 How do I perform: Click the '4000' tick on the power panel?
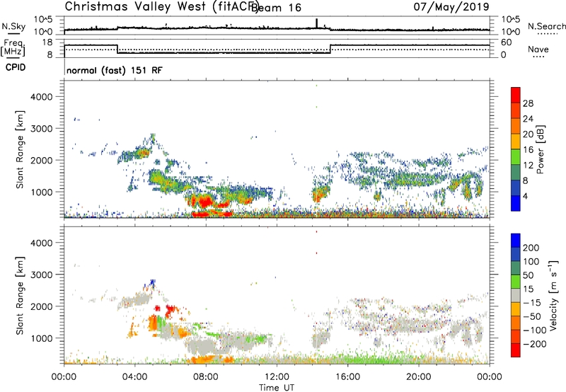coord(42,97)
